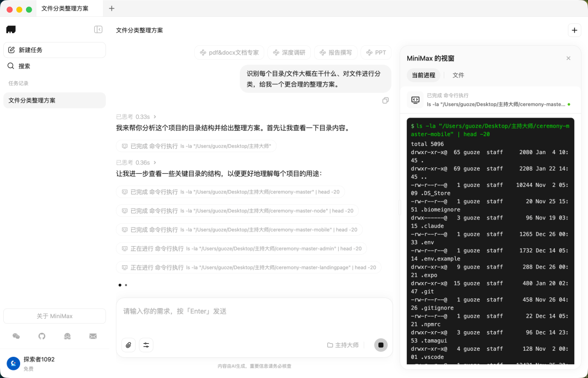Start a new conversation with top-right + icon
This screenshot has width=588, height=378.
click(x=574, y=31)
